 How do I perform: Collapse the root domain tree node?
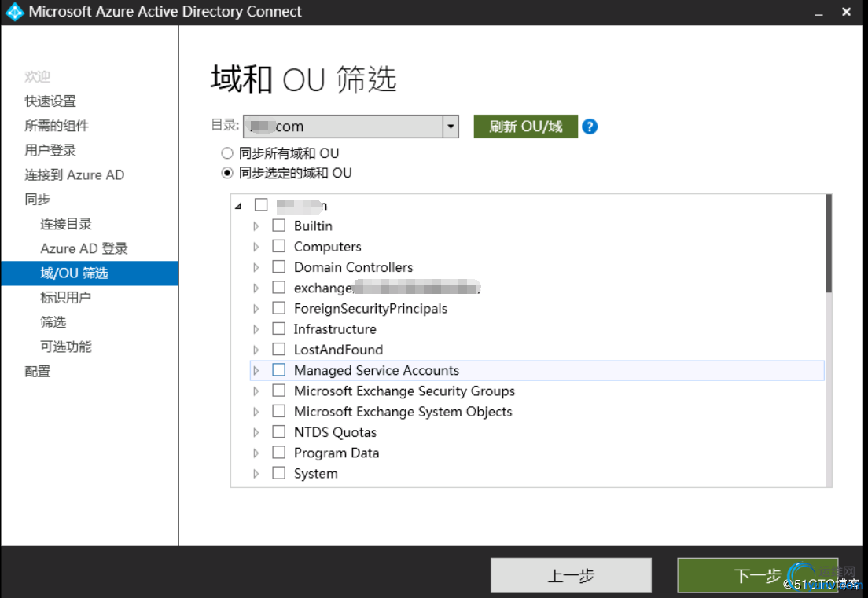[x=238, y=206]
